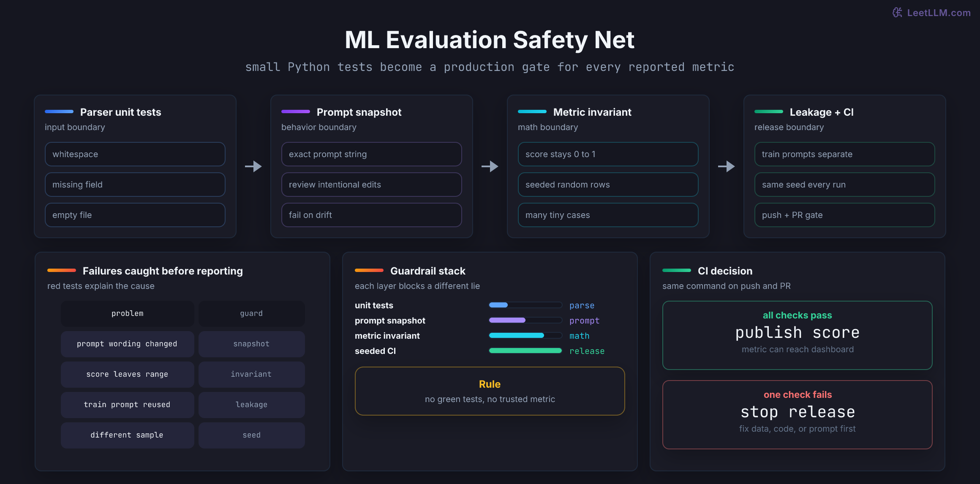Click same seed every run box
The width and height of the screenshot is (980, 484).
845,185
